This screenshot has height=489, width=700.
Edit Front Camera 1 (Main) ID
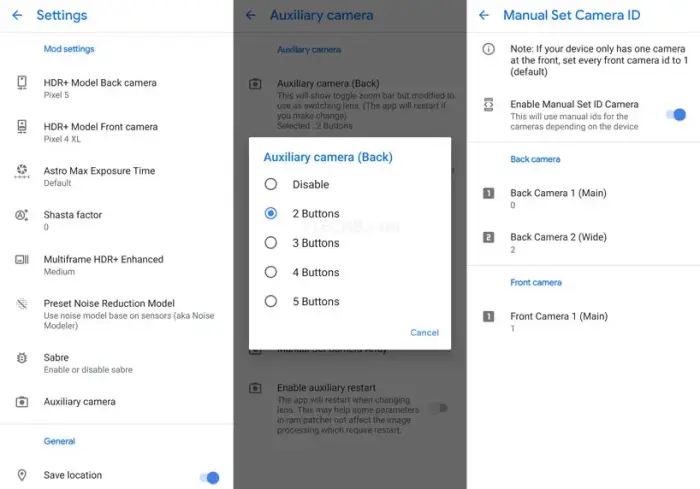(583, 322)
